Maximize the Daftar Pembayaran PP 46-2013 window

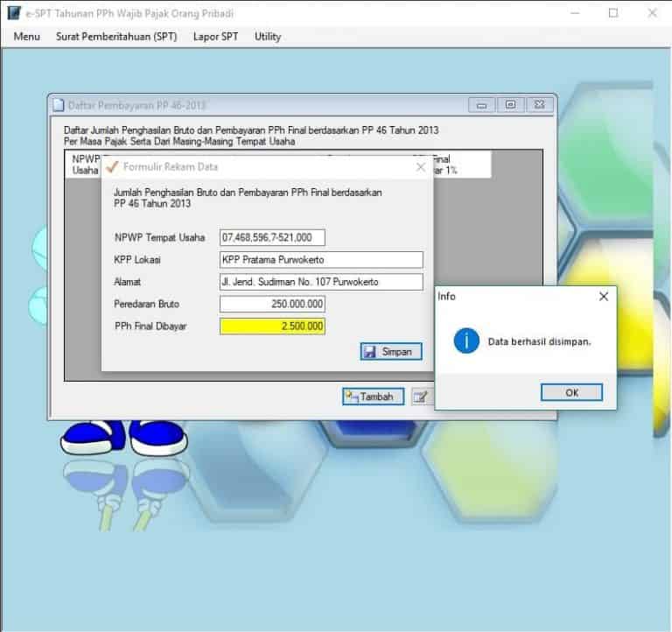[x=512, y=105]
